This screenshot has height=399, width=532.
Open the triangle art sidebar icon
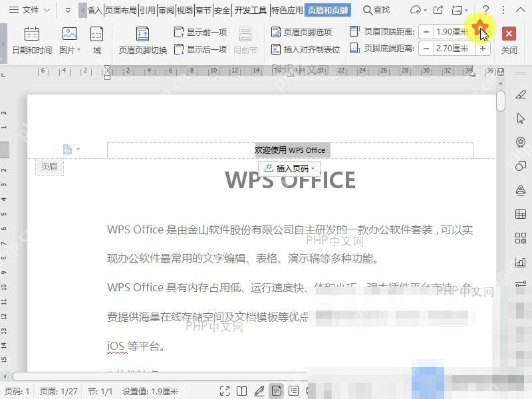[x=521, y=190]
